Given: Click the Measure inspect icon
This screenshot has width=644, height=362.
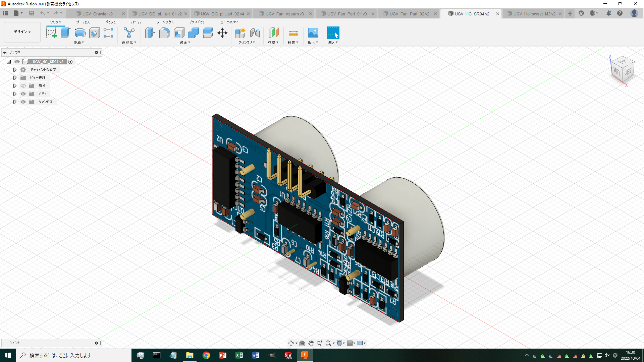Looking at the screenshot, I should (293, 33).
